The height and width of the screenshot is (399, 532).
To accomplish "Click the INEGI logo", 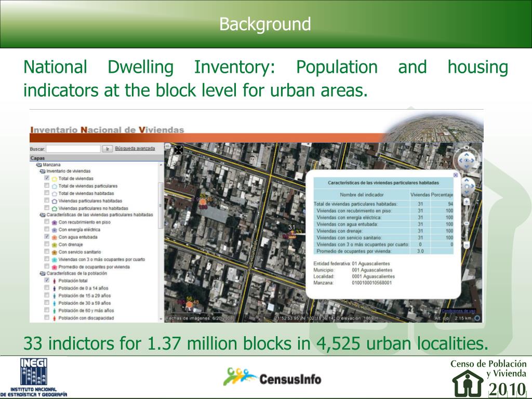I will (33, 378).
